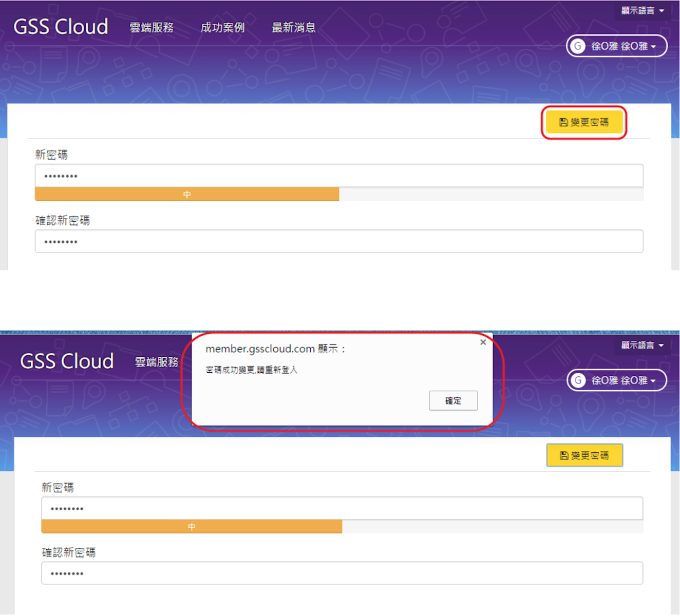Click the 新密碼 input field in the upper form
This screenshot has height=616, width=680.
pyautogui.click(x=339, y=176)
